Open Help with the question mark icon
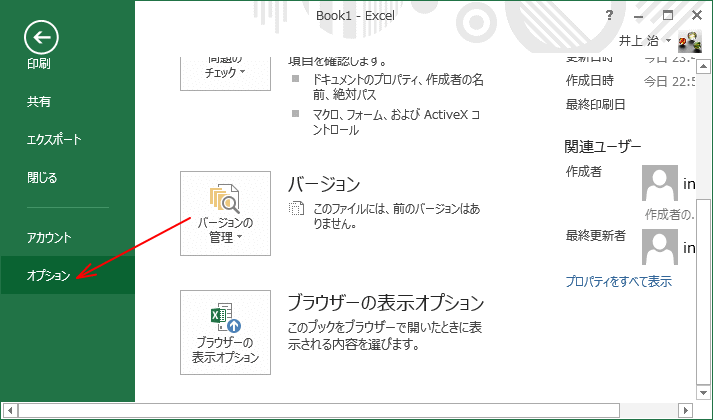 610,15
